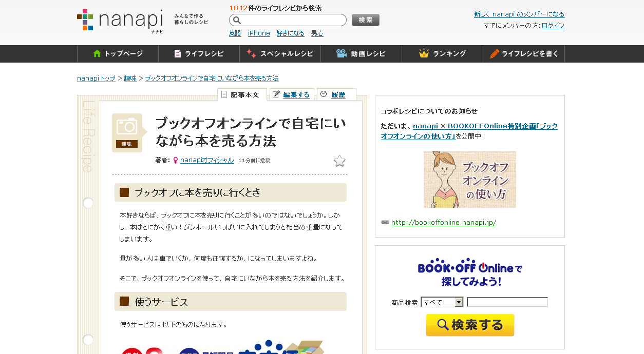Open the すべて product category dropdown
This screenshot has width=644, height=354.
point(442,302)
